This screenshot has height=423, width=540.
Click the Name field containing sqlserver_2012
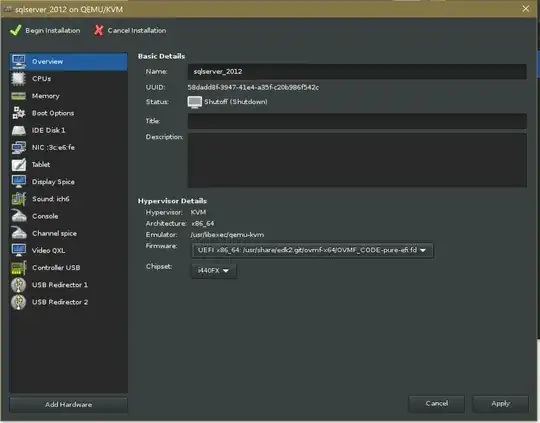coord(357,72)
